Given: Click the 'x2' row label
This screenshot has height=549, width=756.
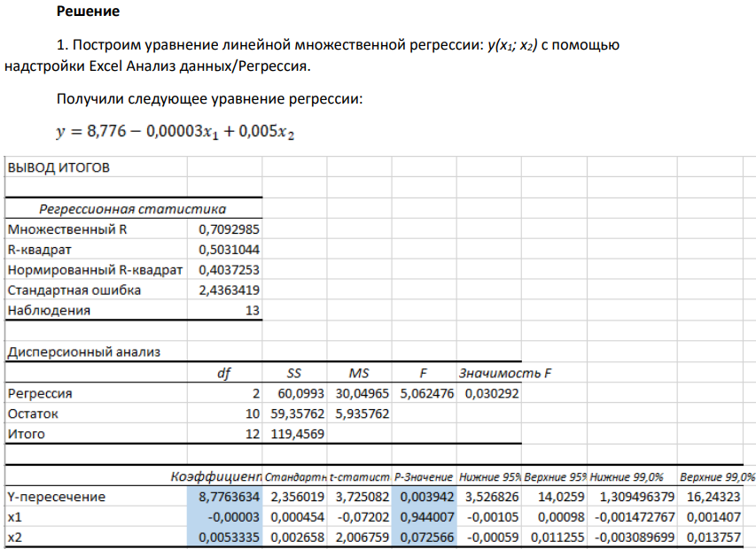Looking at the screenshot, I should (x=14, y=537).
